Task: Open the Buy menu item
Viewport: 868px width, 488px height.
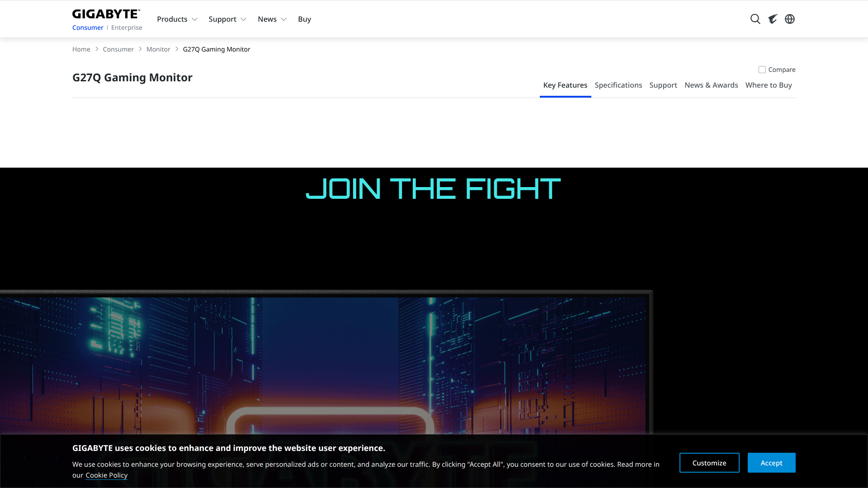Action: (x=304, y=19)
